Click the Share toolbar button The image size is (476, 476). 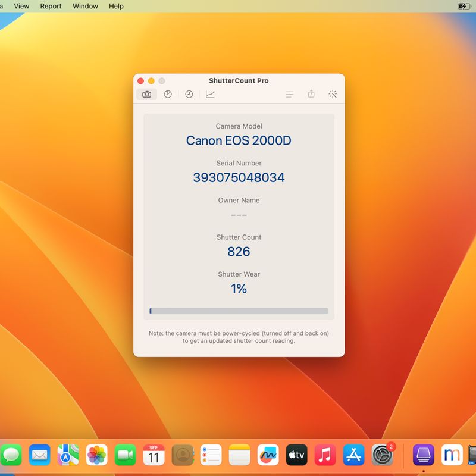[x=311, y=94]
